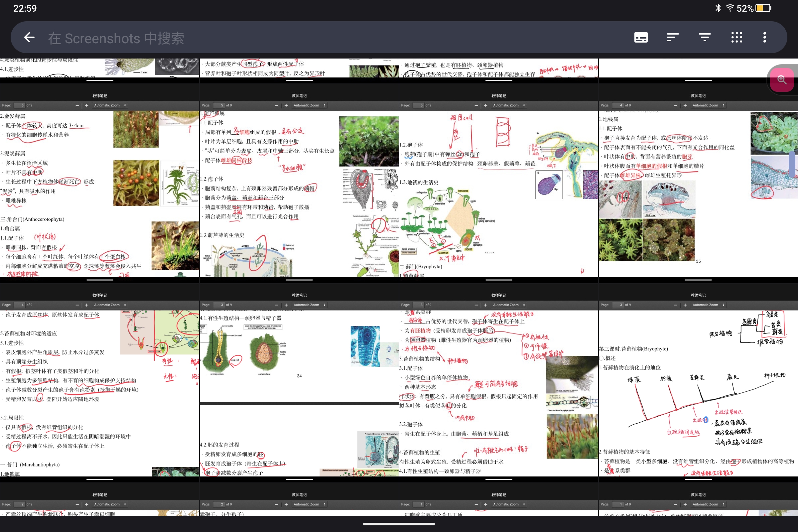
Task: Open the partial bottom screenshot mentioning '细胞壁主要成分'
Action: (x=499, y=500)
